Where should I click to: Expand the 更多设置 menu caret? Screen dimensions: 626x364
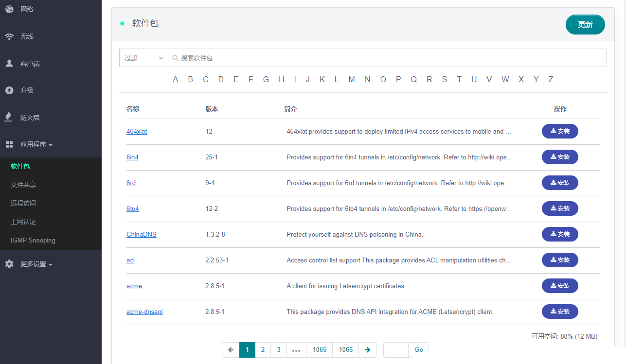(51, 265)
